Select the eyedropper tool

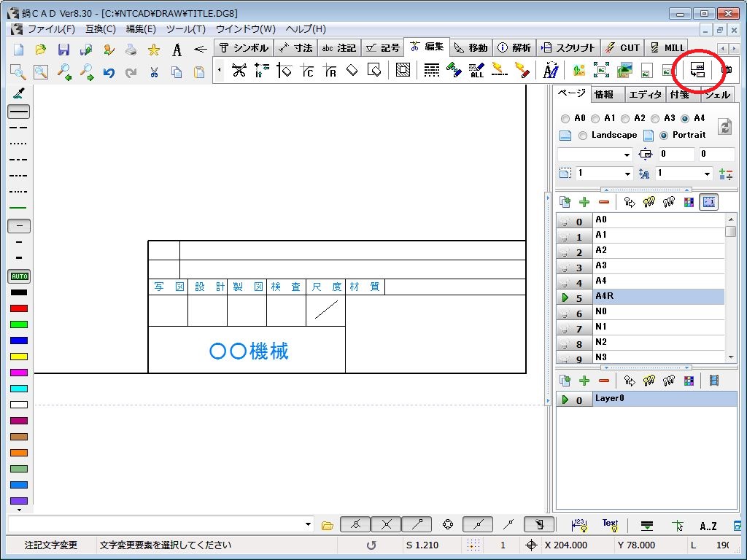[x=19, y=94]
